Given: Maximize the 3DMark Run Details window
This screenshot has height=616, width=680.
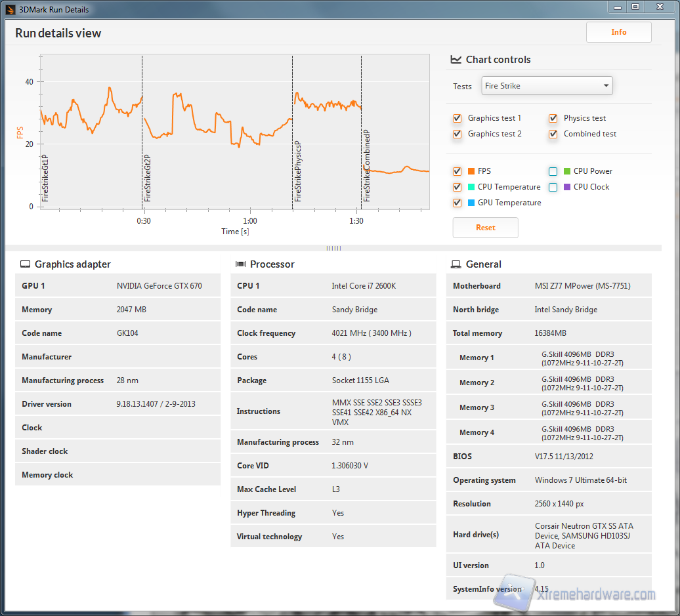Looking at the screenshot, I should click(635, 7).
